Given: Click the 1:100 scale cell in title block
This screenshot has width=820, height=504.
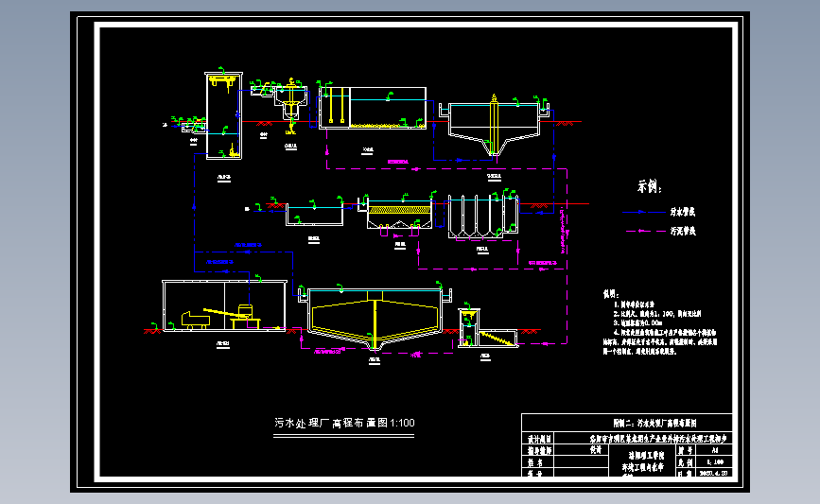Looking at the screenshot, I should [x=715, y=462].
